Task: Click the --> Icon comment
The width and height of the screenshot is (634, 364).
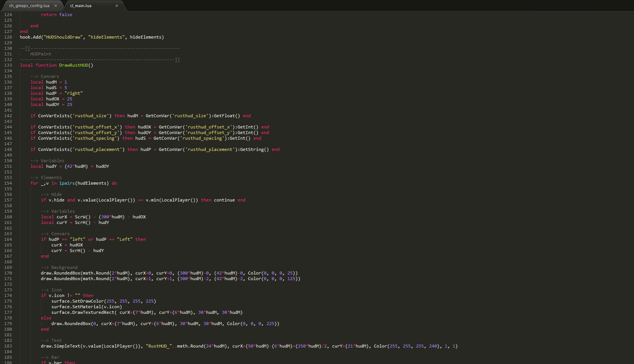Action: (x=51, y=290)
